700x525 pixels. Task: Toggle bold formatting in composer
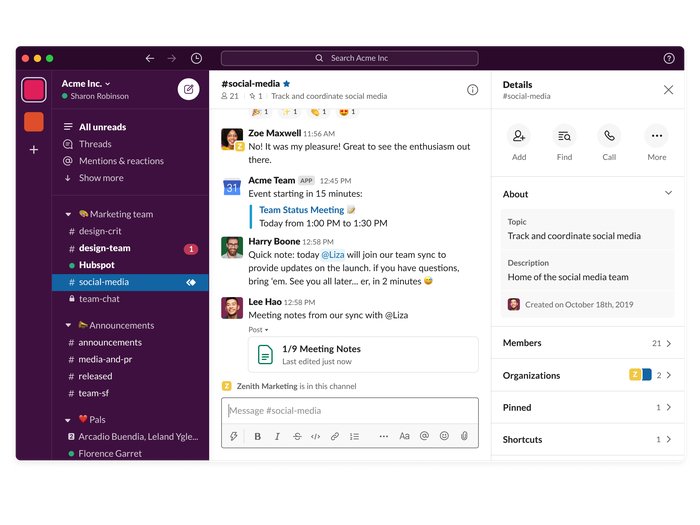click(257, 436)
